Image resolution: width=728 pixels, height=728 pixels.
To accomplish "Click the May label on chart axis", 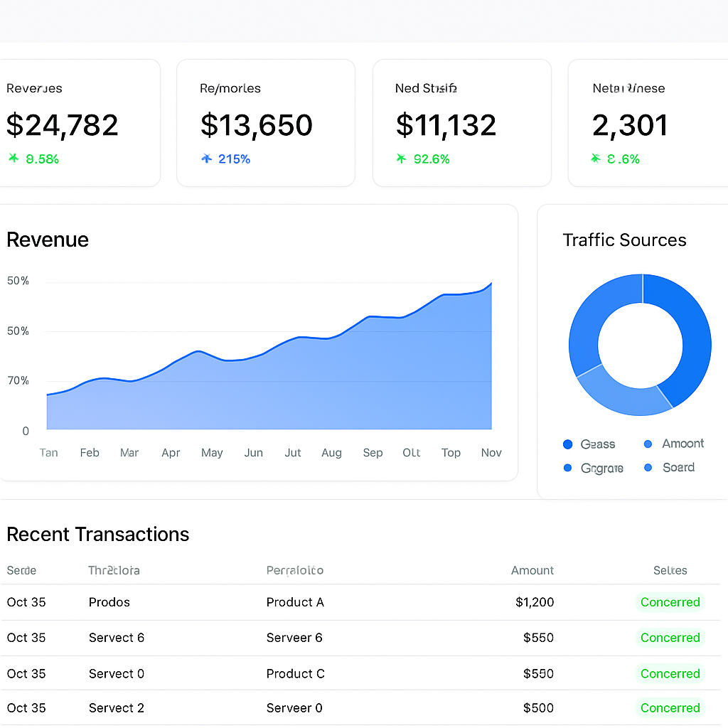I will (x=212, y=453).
